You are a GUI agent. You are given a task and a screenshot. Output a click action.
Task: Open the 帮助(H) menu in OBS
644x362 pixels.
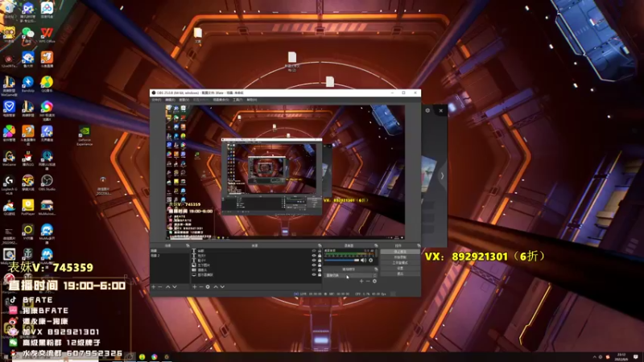(252, 100)
